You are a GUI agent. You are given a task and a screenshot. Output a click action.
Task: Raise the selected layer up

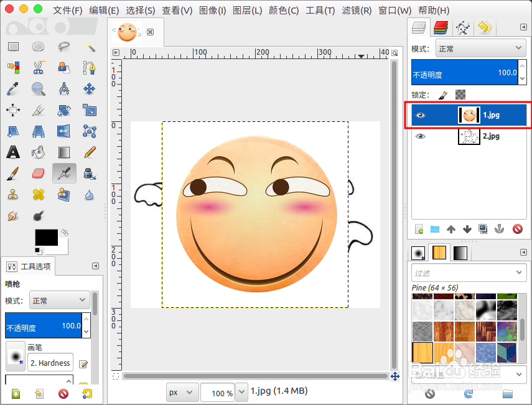[451, 230]
